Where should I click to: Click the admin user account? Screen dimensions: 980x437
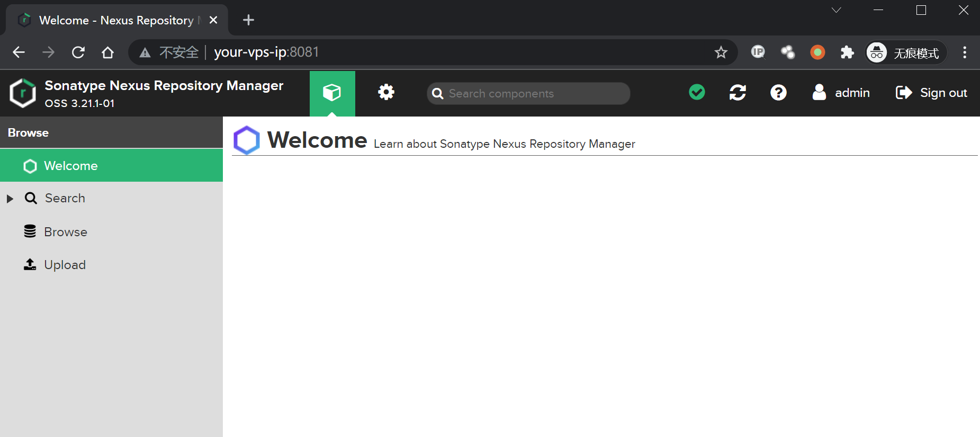pos(841,93)
